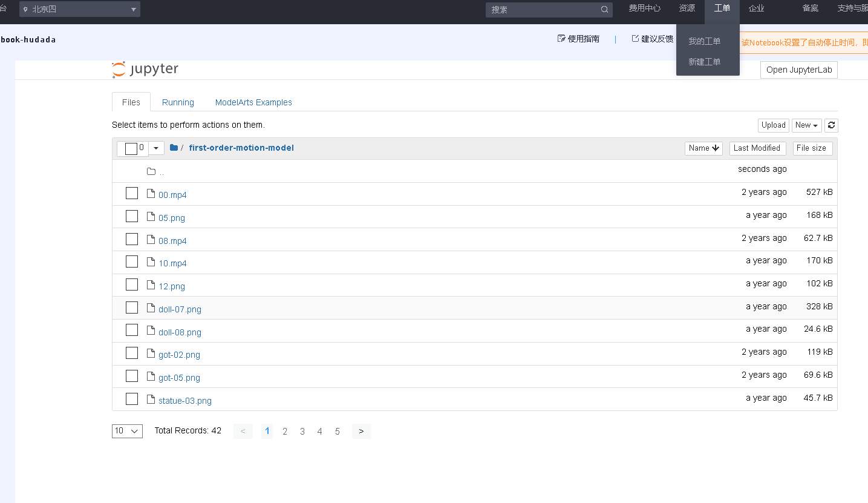Click the search magnifier icon
868x503 pixels.
point(604,10)
